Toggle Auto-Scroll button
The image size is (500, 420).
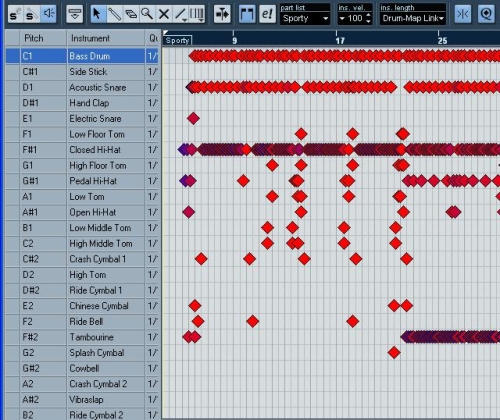[222, 14]
